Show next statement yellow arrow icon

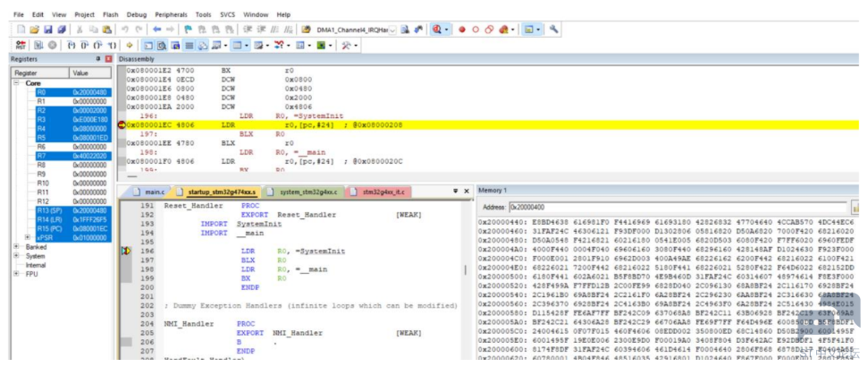(x=131, y=46)
